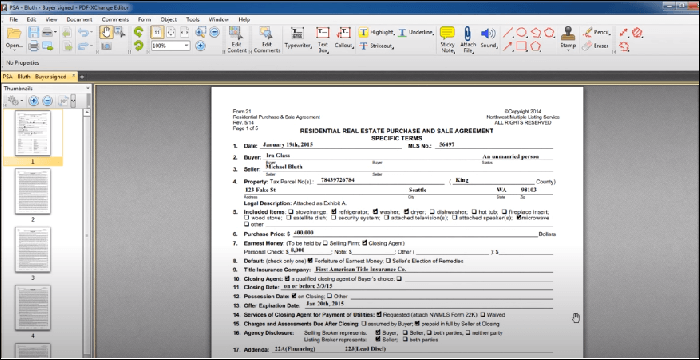Screen dimensions: 700x360
Task: Open the Tools menu
Action: click(x=193, y=20)
